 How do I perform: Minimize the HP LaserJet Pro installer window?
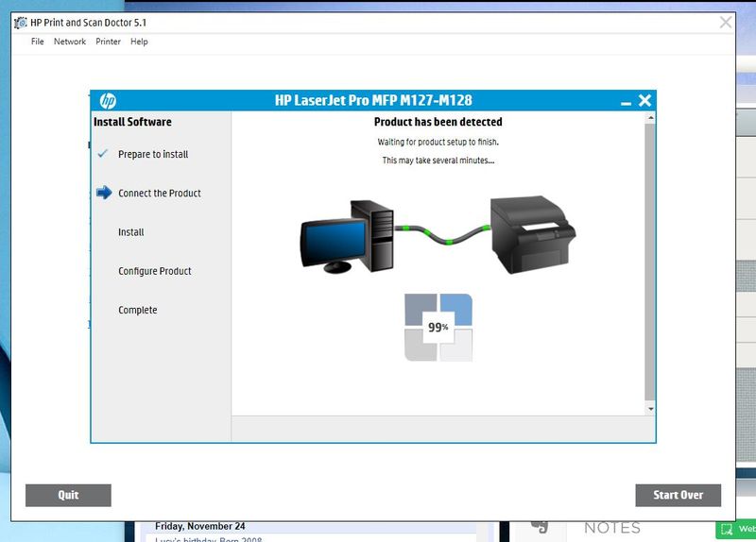pyautogui.click(x=626, y=101)
